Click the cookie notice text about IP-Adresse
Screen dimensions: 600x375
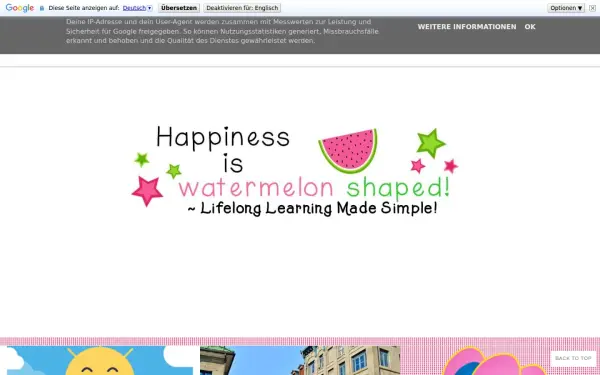tap(222, 31)
